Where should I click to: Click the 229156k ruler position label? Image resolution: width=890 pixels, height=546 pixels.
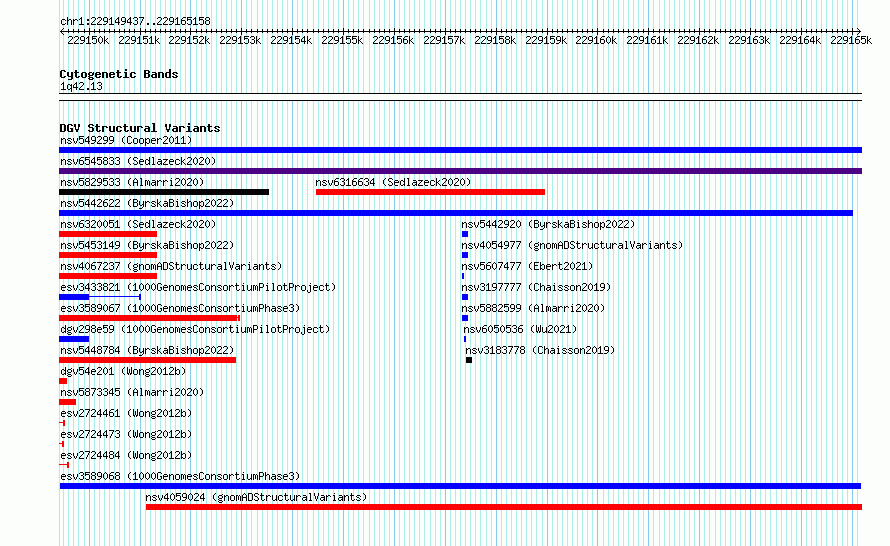pyautogui.click(x=393, y=40)
